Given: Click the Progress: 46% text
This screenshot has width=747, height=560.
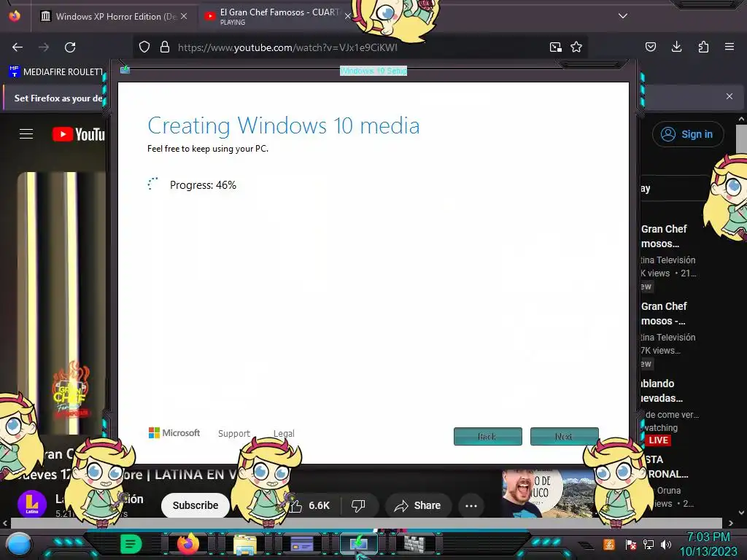Looking at the screenshot, I should point(203,185).
